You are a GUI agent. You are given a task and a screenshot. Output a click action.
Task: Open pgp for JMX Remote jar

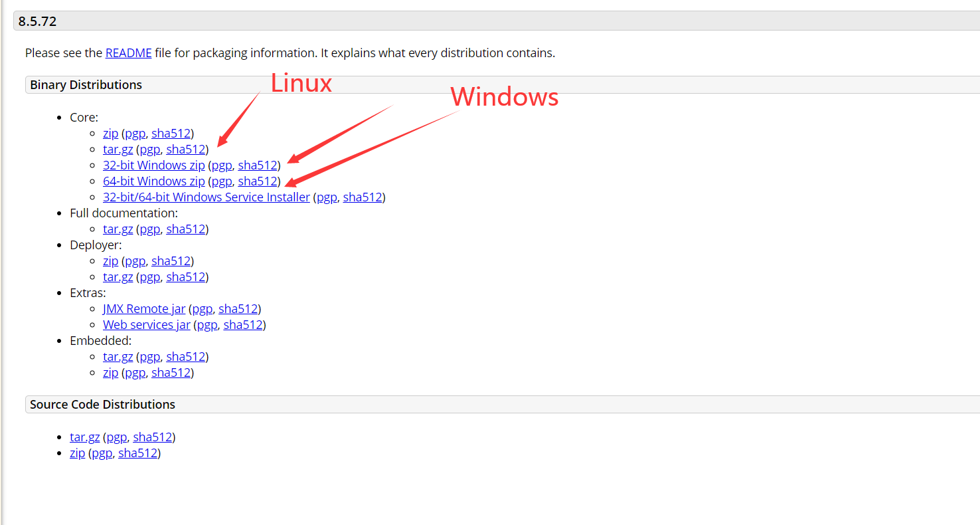(x=202, y=309)
